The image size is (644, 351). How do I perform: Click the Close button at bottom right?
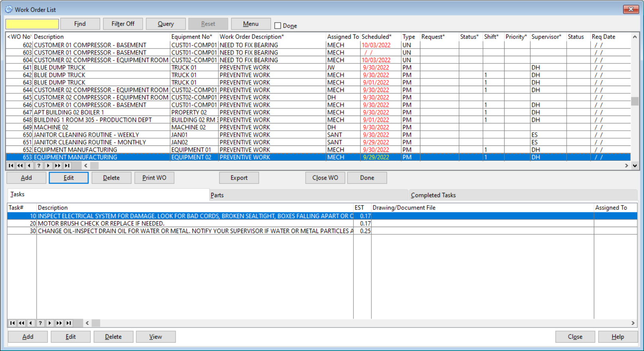tap(575, 337)
